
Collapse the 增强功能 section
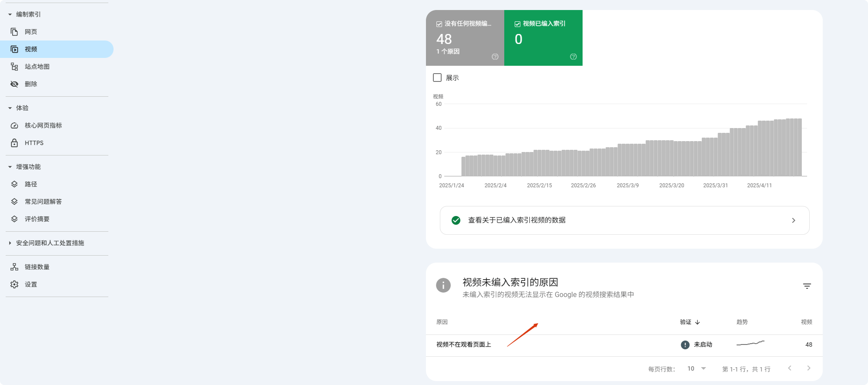pyautogui.click(x=10, y=167)
